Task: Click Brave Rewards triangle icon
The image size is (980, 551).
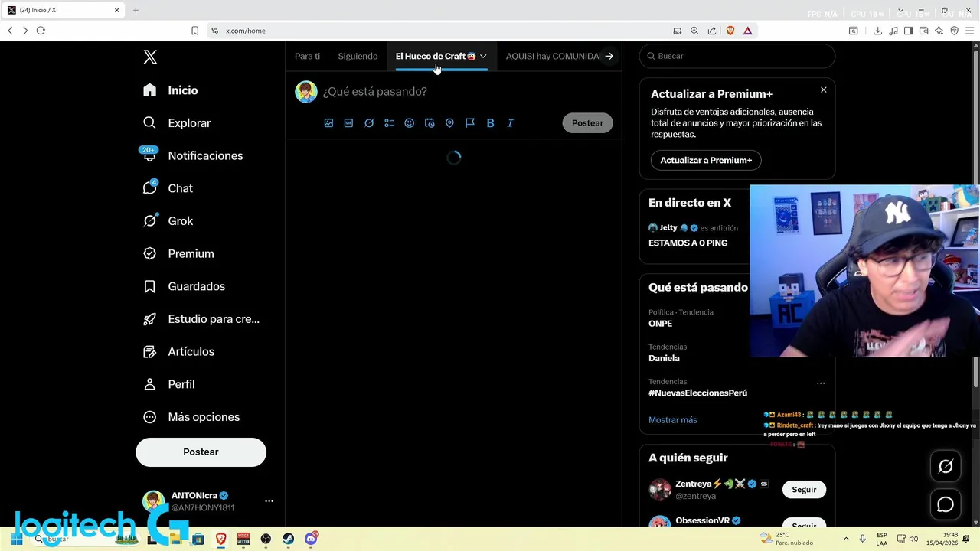Action: (747, 31)
